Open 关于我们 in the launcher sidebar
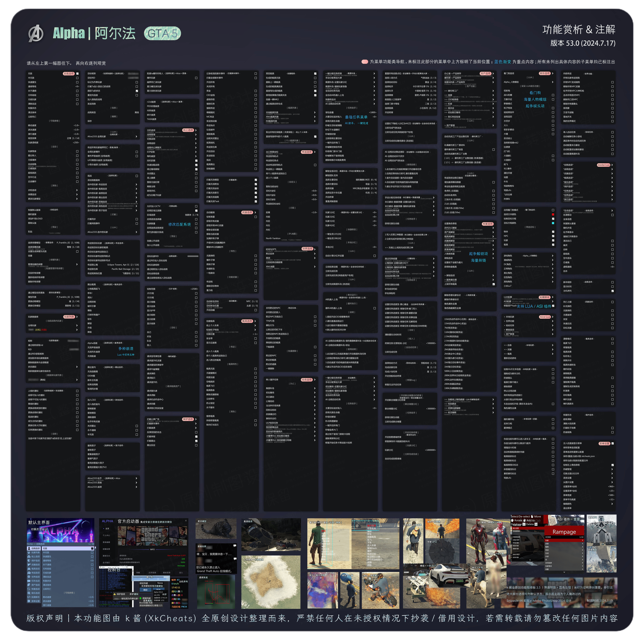 click(x=106, y=563)
